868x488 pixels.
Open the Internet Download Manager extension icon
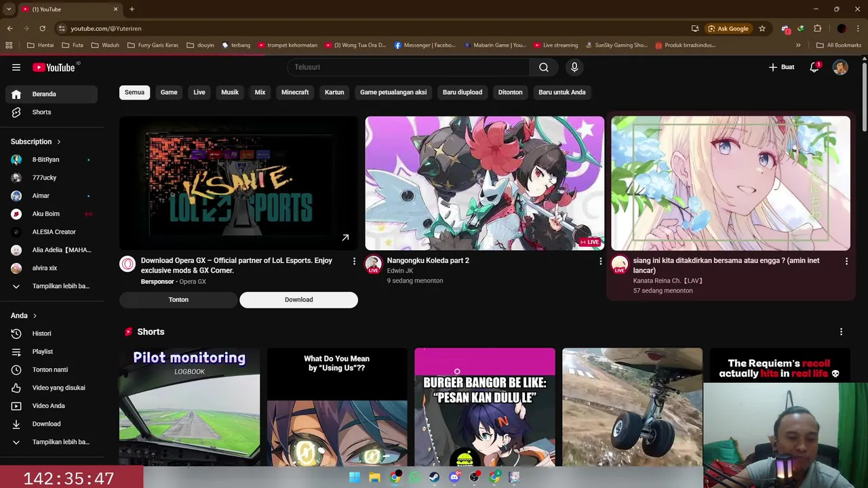point(801,28)
